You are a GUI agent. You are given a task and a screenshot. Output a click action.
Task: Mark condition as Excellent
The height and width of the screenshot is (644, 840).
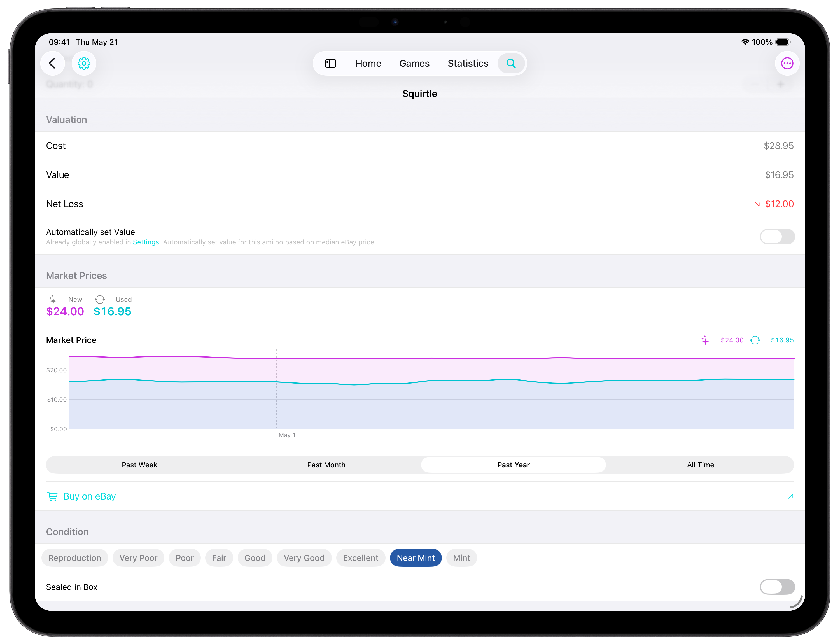pyautogui.click(x=361, y=558)
